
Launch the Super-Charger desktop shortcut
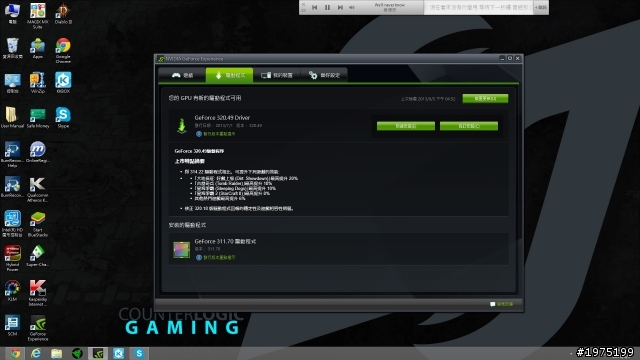pyautogui.click(x=38, y=256)
